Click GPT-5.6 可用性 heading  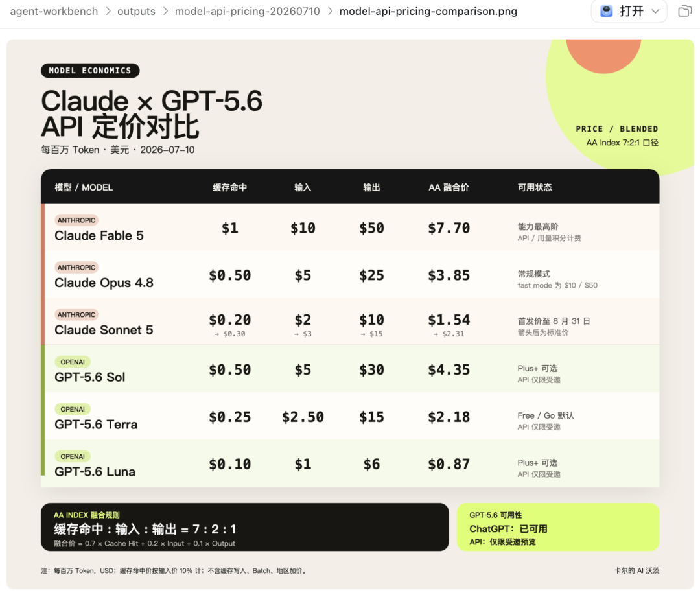point(496,515)
